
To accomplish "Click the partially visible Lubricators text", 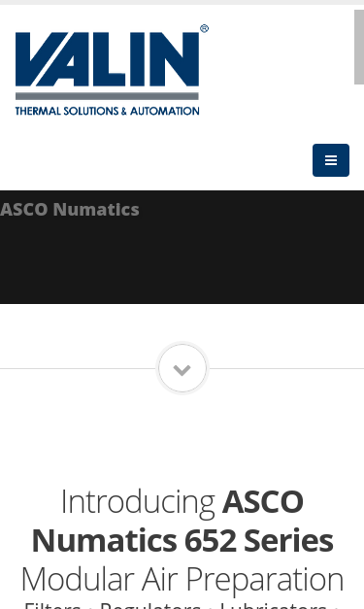I will tap(273, 605).
